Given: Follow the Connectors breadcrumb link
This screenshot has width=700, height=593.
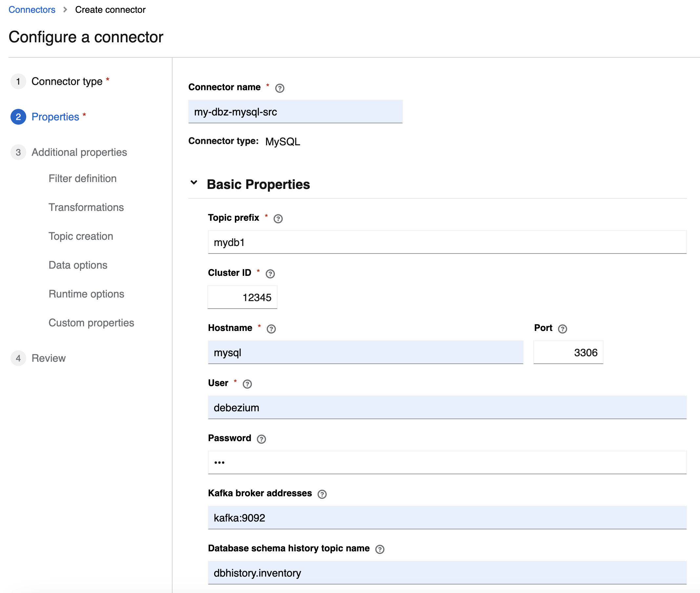Looking at the screenshot, I should (x=31, y=10).
